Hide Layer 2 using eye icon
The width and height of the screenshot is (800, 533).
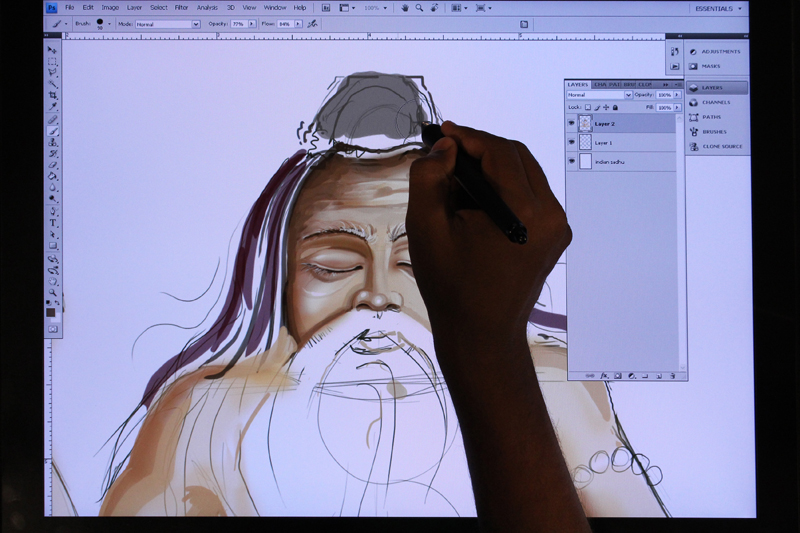point(572,124)
